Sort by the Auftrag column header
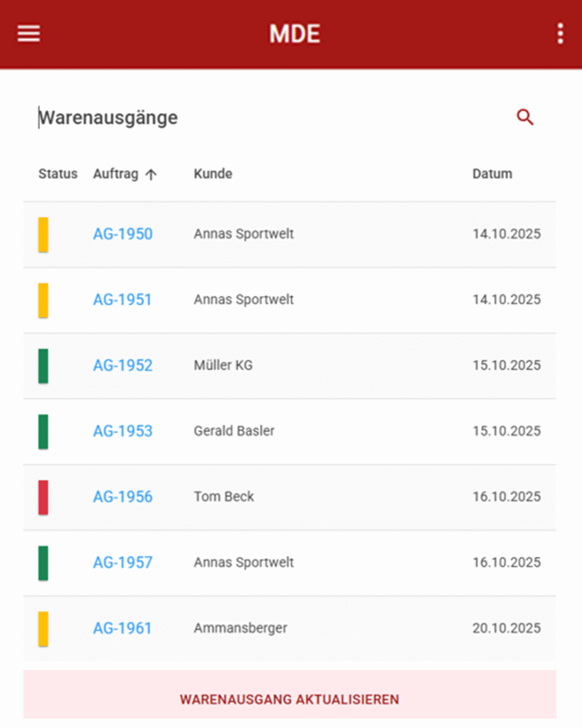 [115, 174]
